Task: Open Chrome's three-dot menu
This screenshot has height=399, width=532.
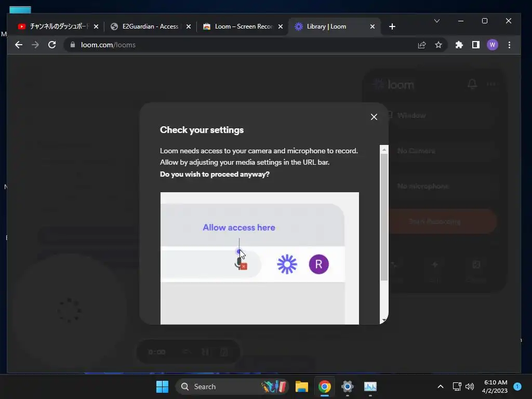Action: pos(509,45)
